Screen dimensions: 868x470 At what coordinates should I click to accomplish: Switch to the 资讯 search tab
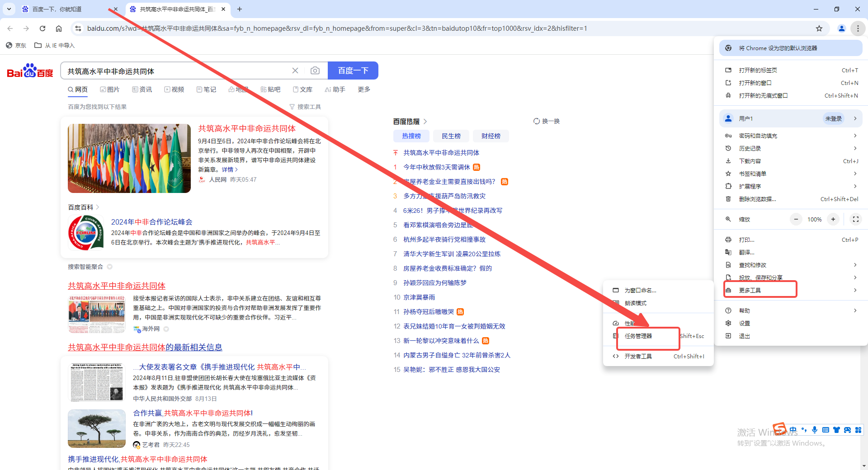(x=142, y=89)
